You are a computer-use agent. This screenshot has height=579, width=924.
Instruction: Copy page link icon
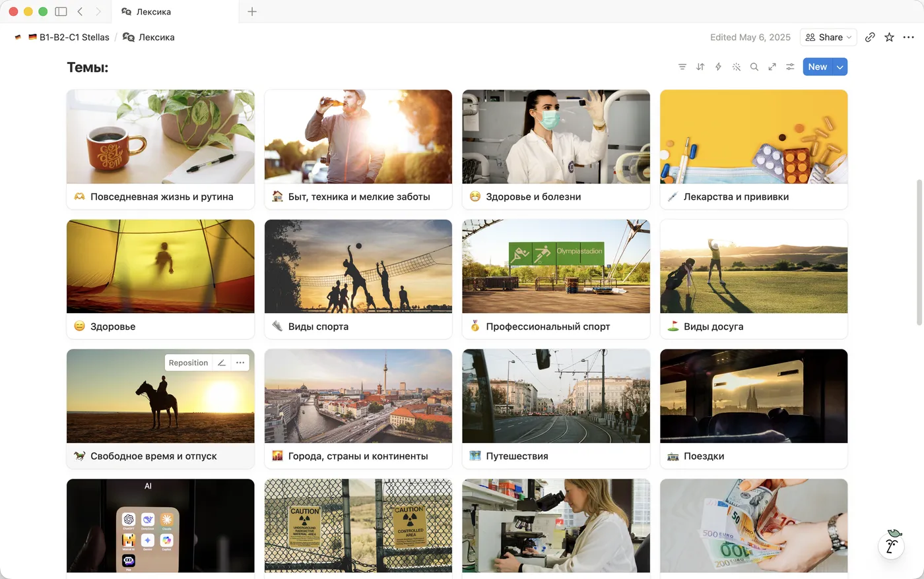coord(870,38)
